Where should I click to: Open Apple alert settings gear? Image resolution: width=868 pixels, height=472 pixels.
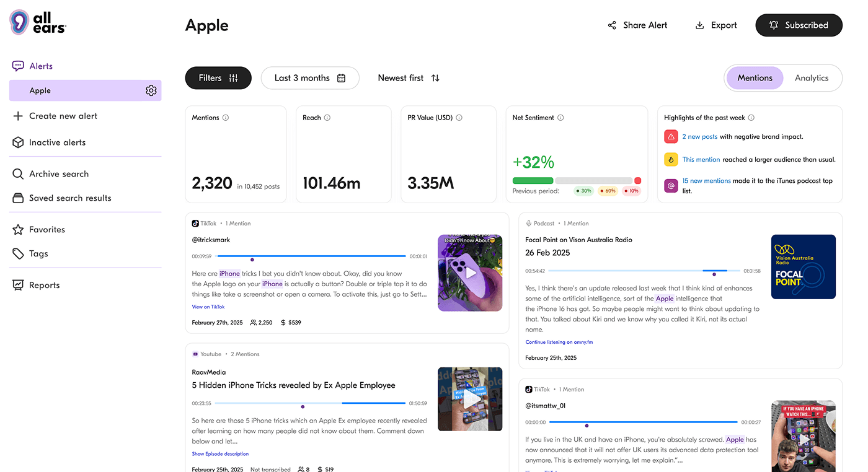pos(151,90)
